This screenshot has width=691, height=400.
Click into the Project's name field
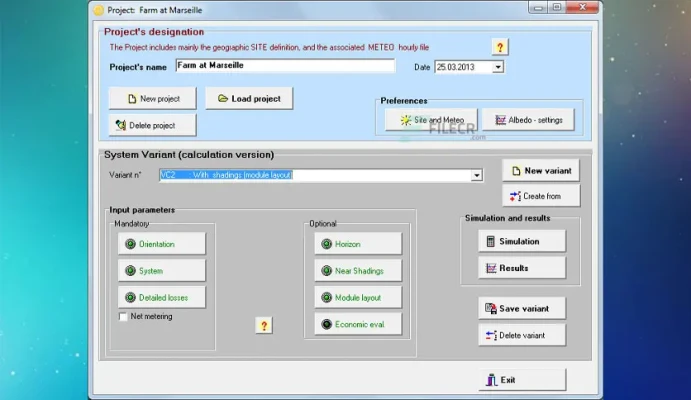[285, 66]
